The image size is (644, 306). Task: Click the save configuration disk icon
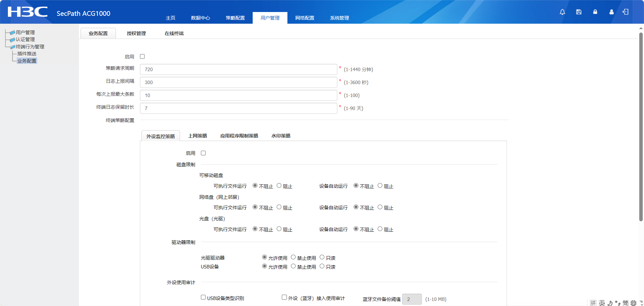click(579, 12)
